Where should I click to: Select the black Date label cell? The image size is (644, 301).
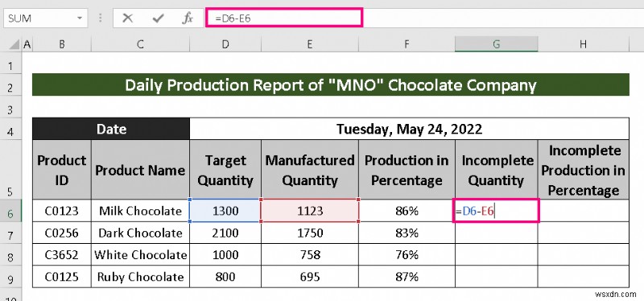(111, 129)
